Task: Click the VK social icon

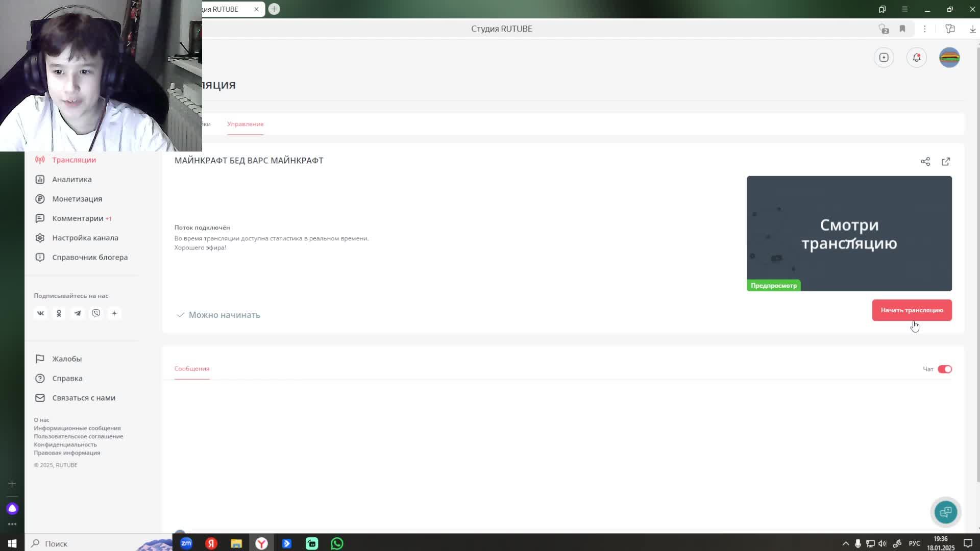Action: coord(40,313)
